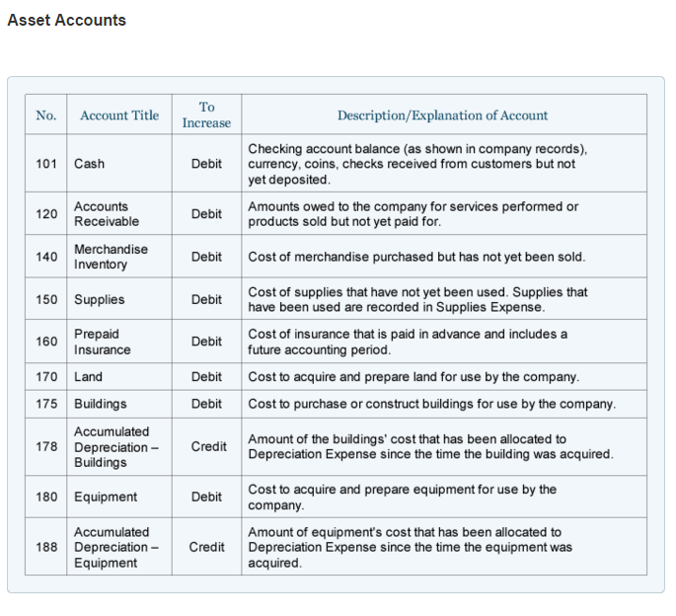The image size is (676, 616).
Task: Select Accumulated Depreciation – Buildings title cell
Action: (x=116, y=447)
